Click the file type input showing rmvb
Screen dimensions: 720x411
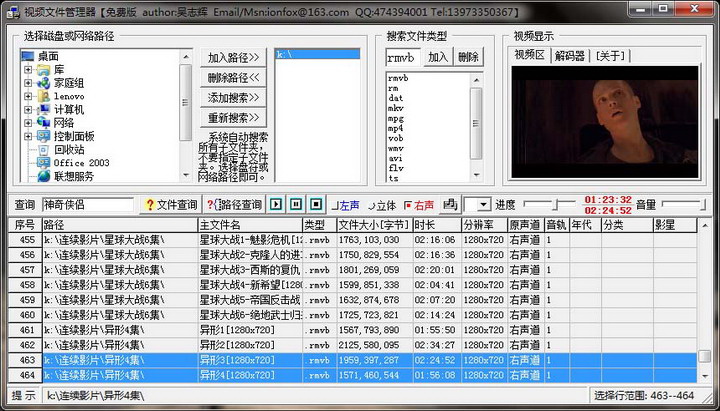(403, 58)
